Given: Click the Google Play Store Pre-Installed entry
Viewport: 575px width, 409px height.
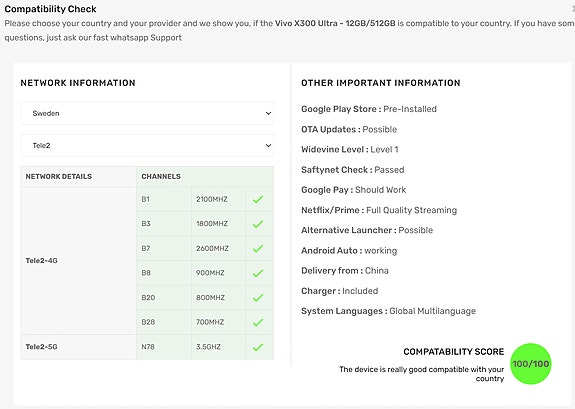Looking at the screenshot, I should [369, 109].
